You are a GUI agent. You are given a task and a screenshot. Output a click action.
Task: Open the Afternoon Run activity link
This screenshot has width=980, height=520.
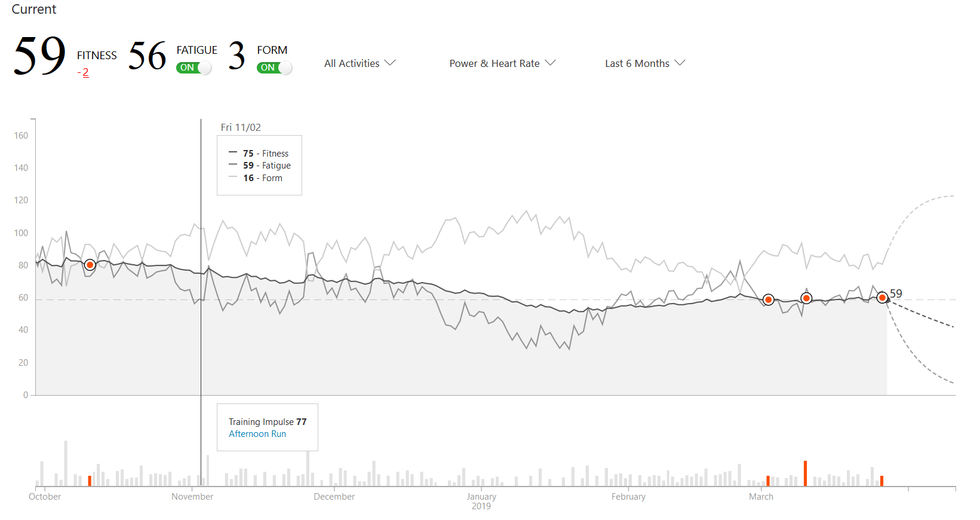click(257, 434)
